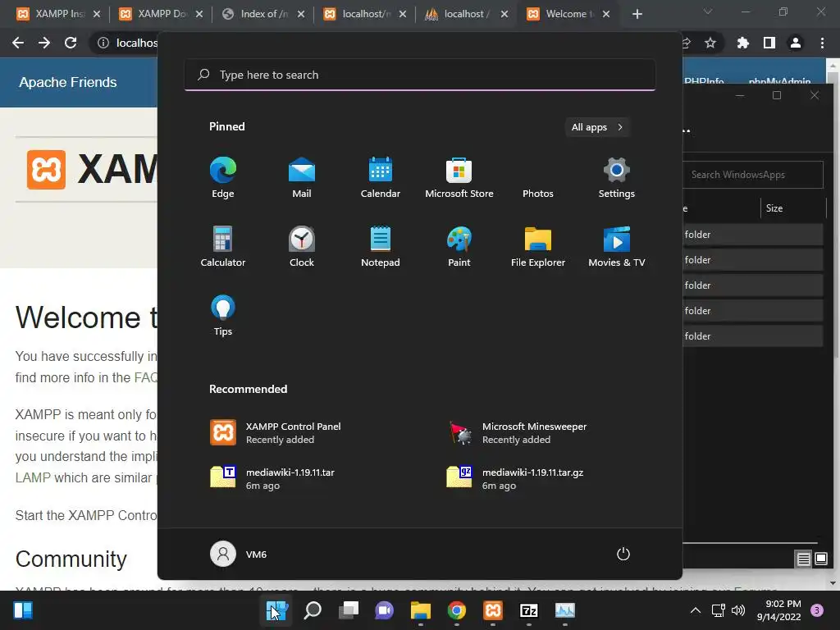Click Apache Friends link in header
The image size is (840, 630).
coord(68,82)
